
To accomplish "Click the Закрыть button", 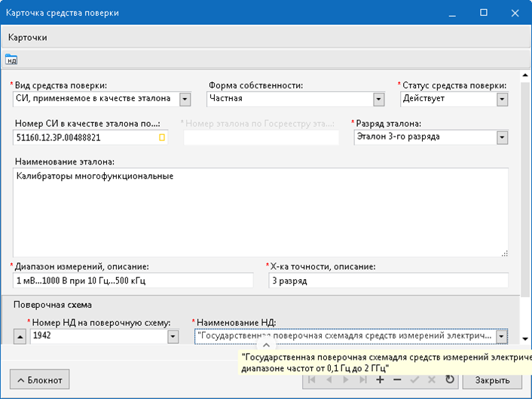I will pos(492,380).
